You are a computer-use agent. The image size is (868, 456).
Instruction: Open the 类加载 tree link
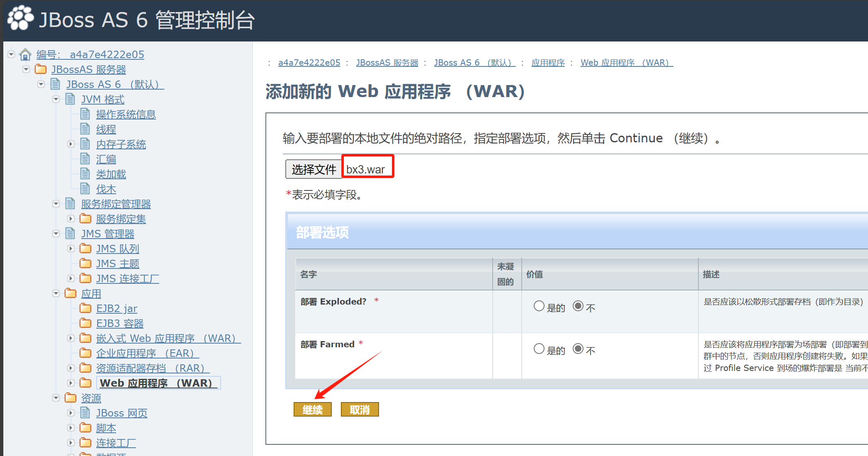111,174
